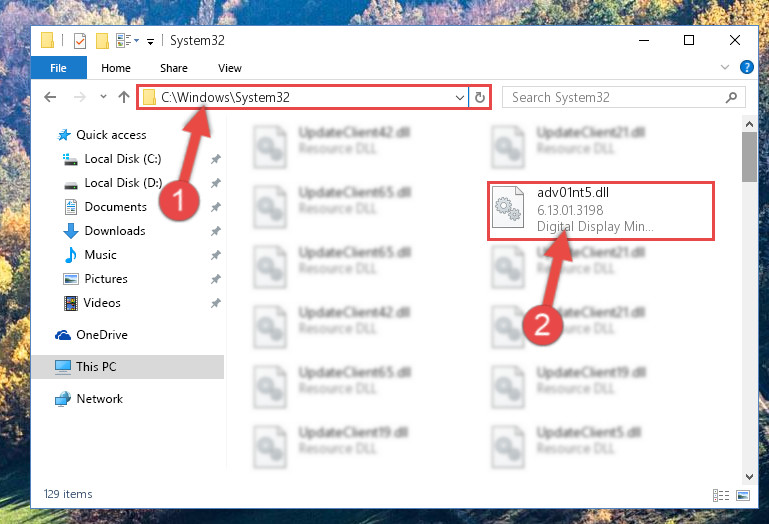Click the pin icon next to Videos
The width and height of the screenshot is (769, 524).
215,303
